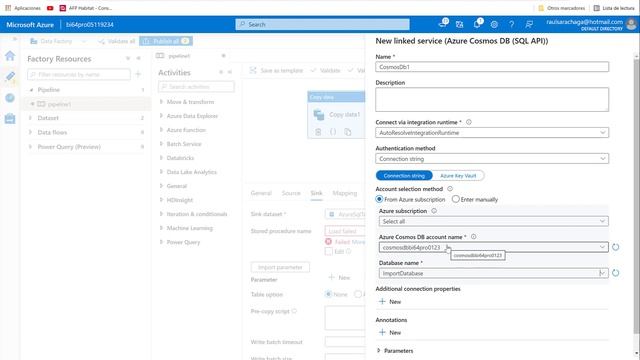The width and height of the screenshot is (640, 360).
Task: Click Validate all button
Action: (116, 41)
